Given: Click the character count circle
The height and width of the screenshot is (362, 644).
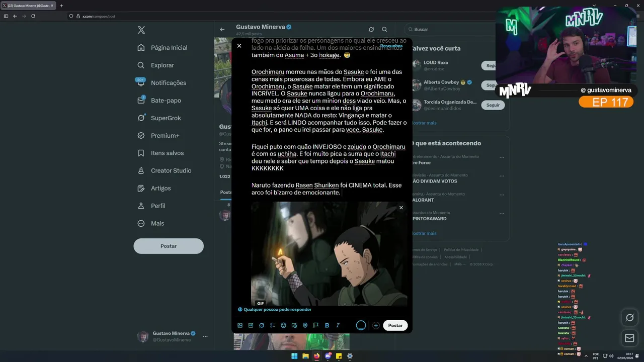Looking at the screenshot, I should click(361, 325).
